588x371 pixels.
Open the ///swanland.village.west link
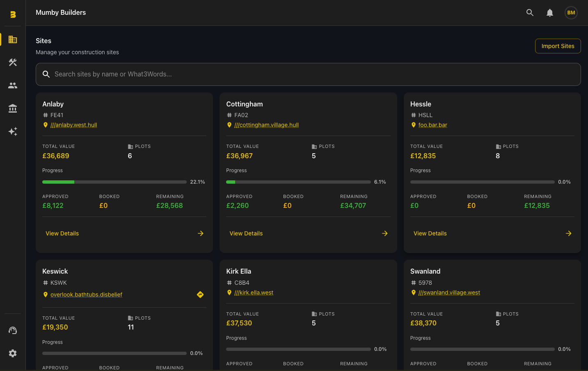pyautogui.click(x=449, y=293)
